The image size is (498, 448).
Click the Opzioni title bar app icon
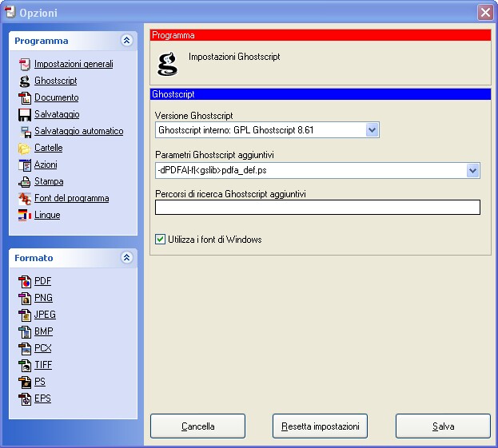point(10,12)
